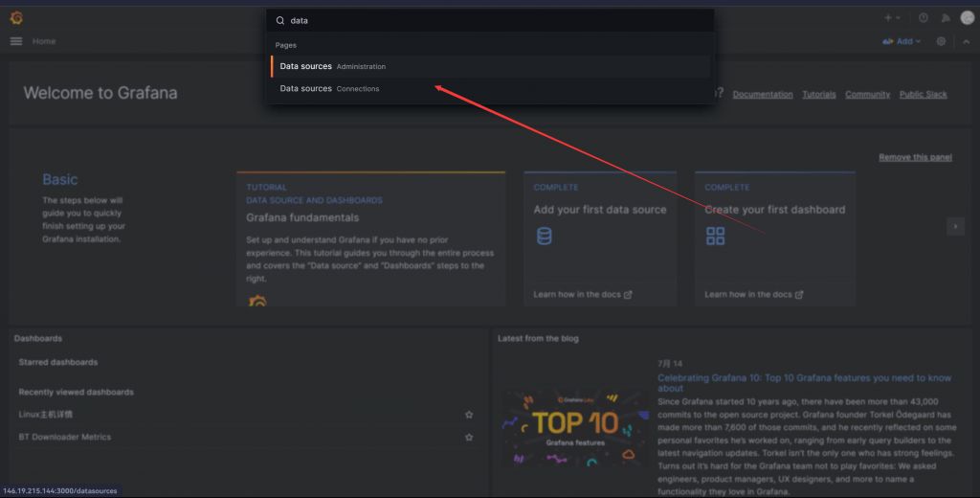Click Grafana icon in fundamentals tutorial card
This screenshot has width=980, height=498.
[x=257, y=301]
